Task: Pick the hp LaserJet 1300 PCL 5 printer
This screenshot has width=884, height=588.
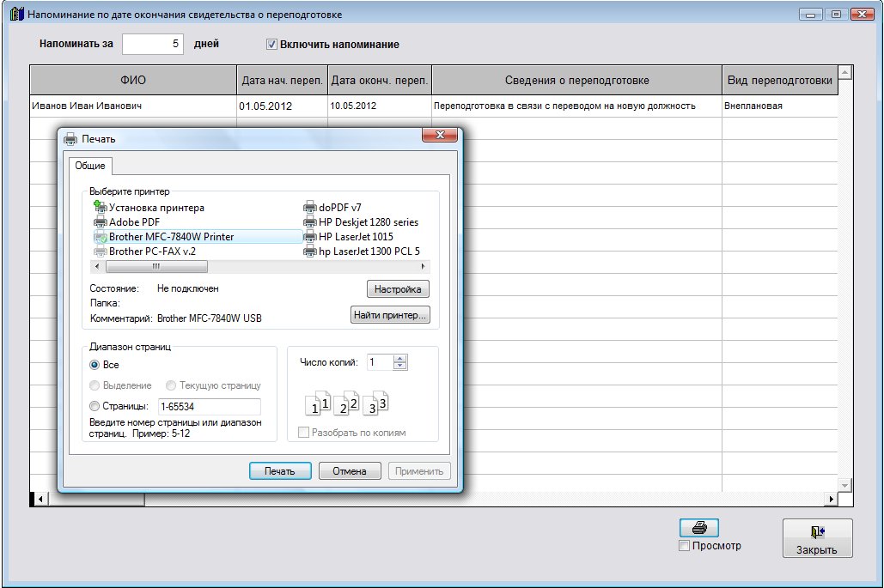Action: coord(362,252)
